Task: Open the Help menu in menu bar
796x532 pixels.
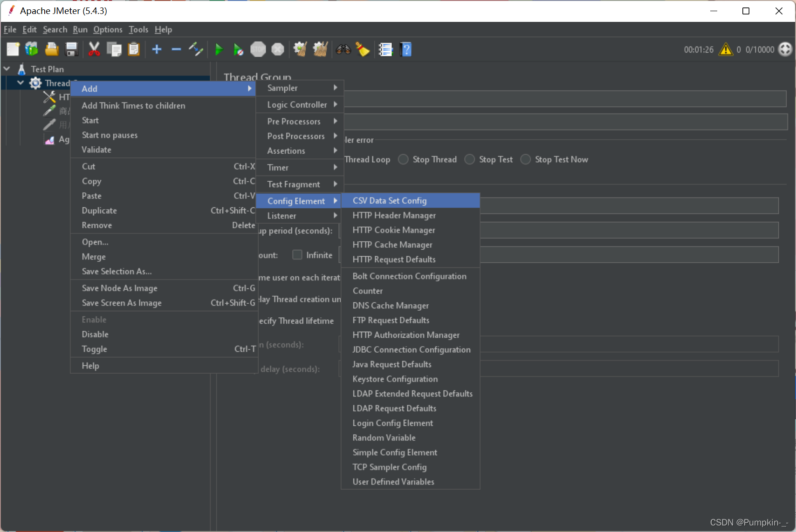Action: pyautogui.click(x=163, y=29)
